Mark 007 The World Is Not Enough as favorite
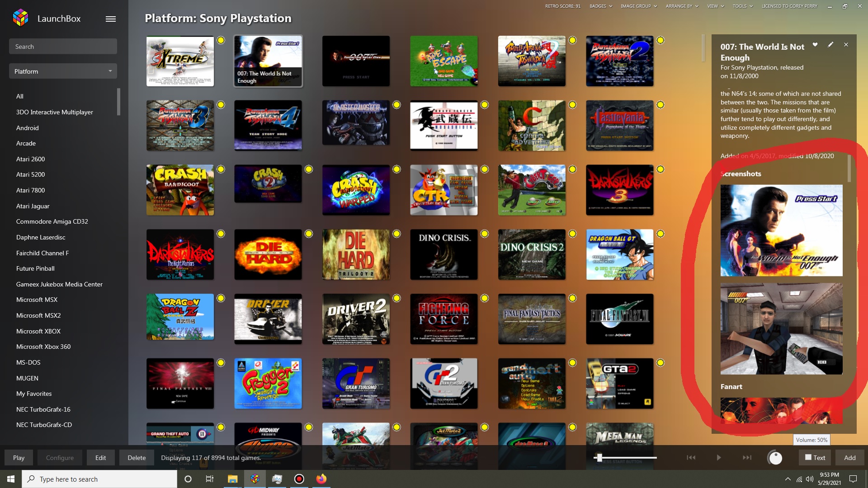This screenshot has height=488, width=868. tap(815, 45)
